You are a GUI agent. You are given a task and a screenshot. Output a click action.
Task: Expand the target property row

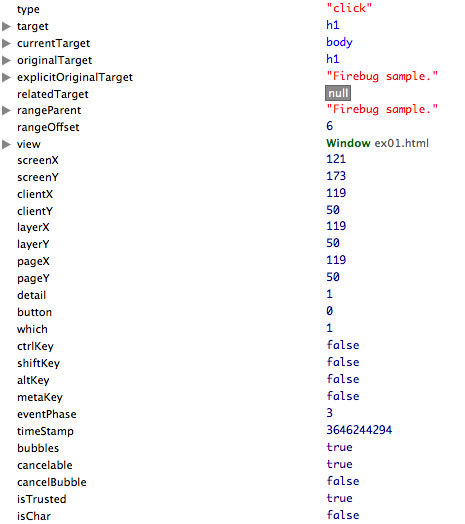pos(6,26)
